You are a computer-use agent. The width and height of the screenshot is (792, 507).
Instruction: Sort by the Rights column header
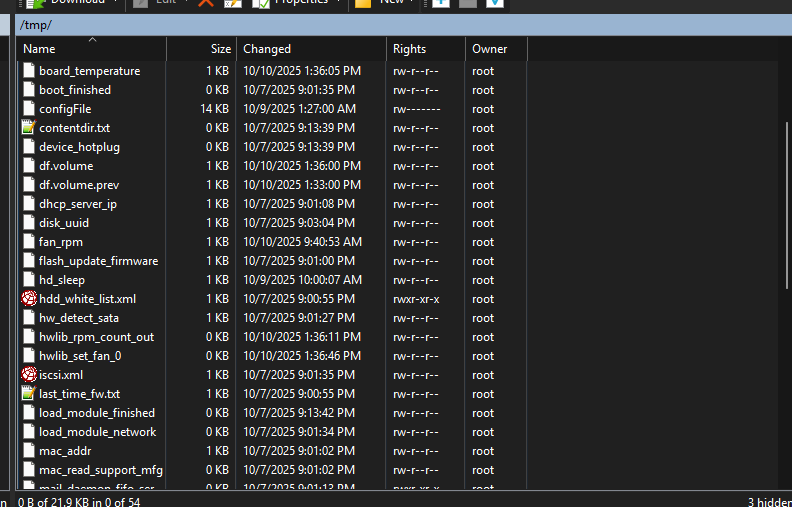coord(425,48)
